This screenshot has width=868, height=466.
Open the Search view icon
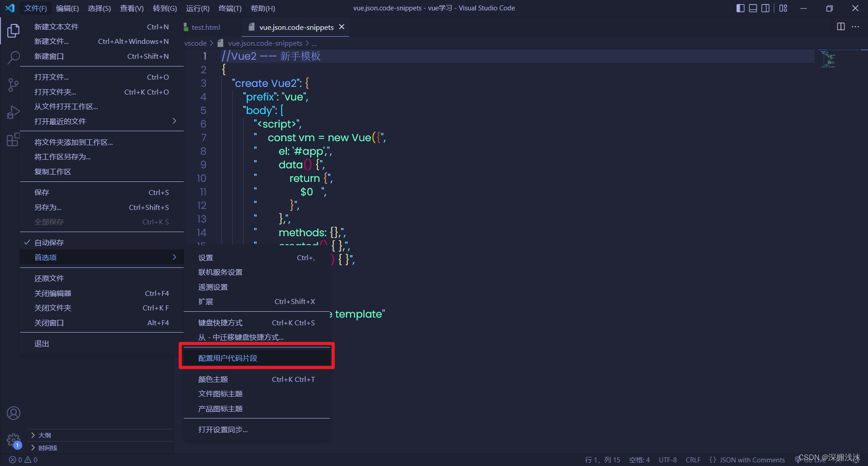tap(13, 57)
